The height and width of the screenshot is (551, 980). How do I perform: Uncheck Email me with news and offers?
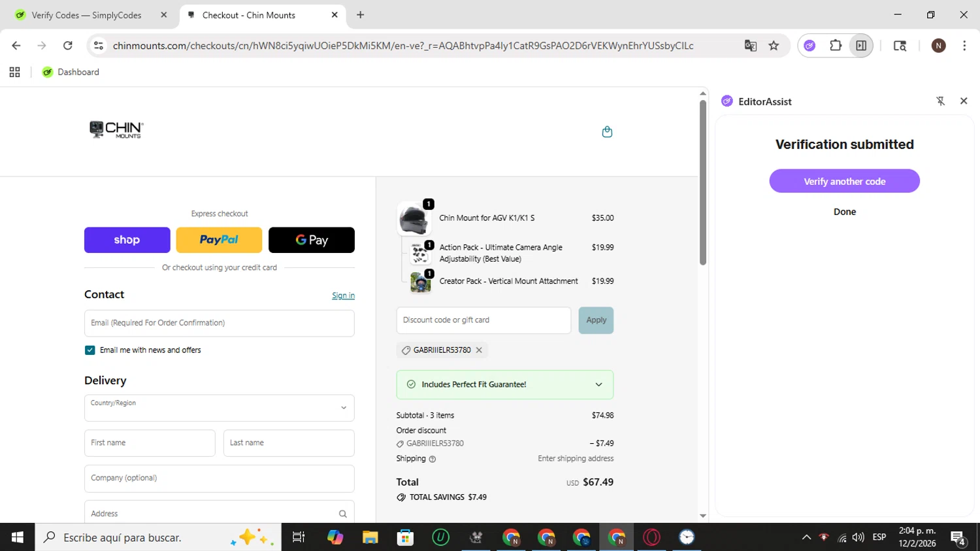(90, 350)
